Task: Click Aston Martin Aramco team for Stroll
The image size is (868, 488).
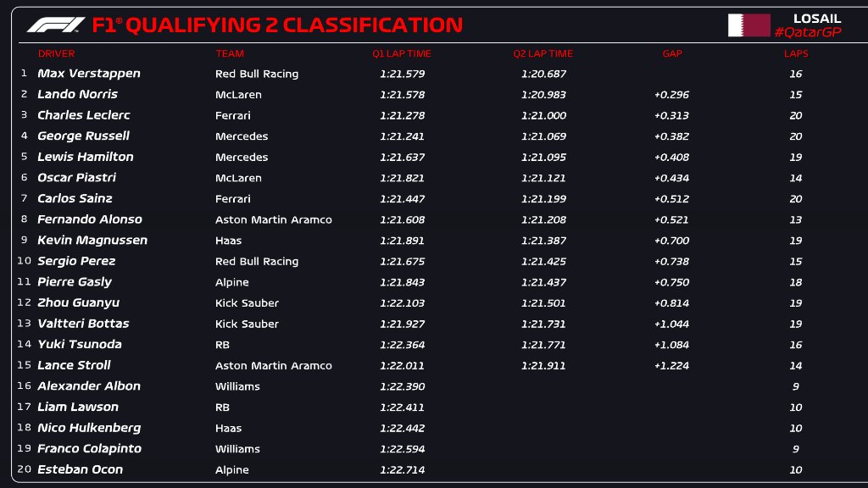Action: (x=274, y=366)
